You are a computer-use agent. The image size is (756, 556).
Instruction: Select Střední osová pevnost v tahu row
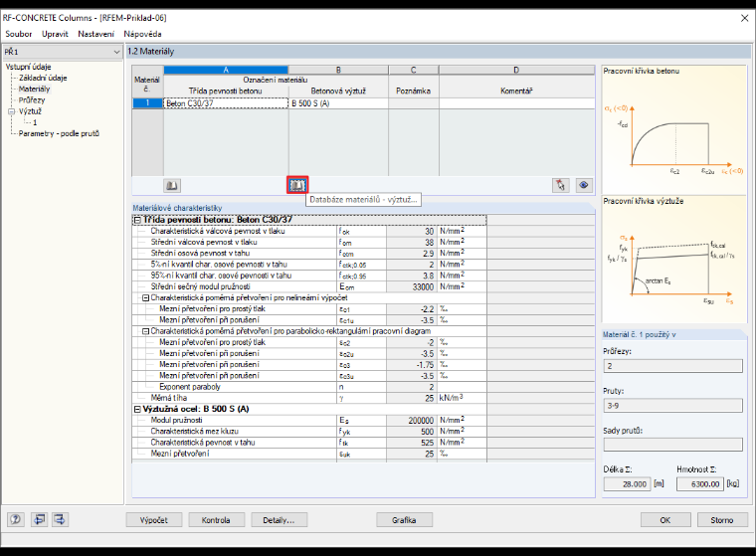coord(309,254)
